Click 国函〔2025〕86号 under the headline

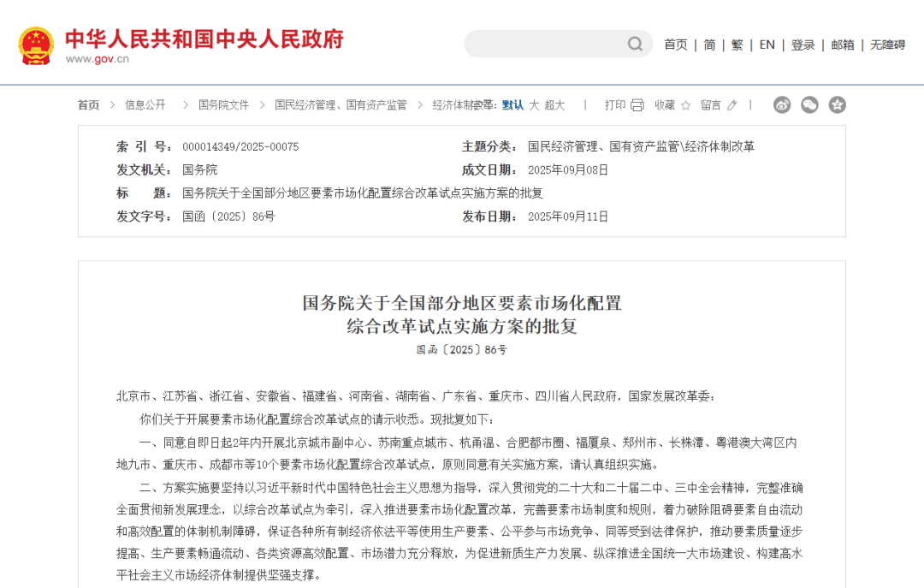click(462, 350)
